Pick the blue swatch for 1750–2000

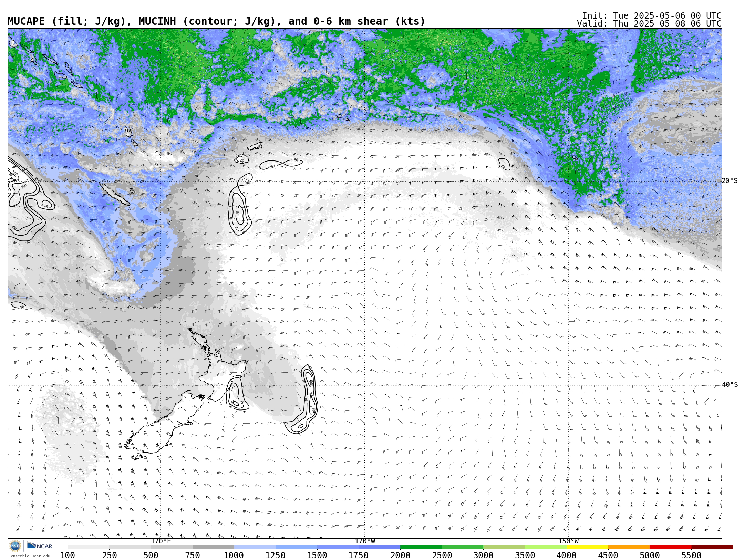click(380, 547)
